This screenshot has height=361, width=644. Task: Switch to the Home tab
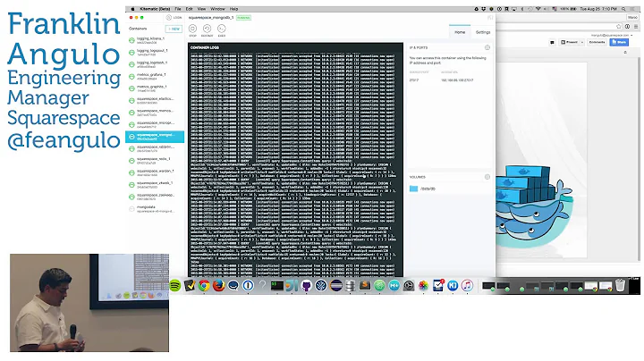click(460, 32)
